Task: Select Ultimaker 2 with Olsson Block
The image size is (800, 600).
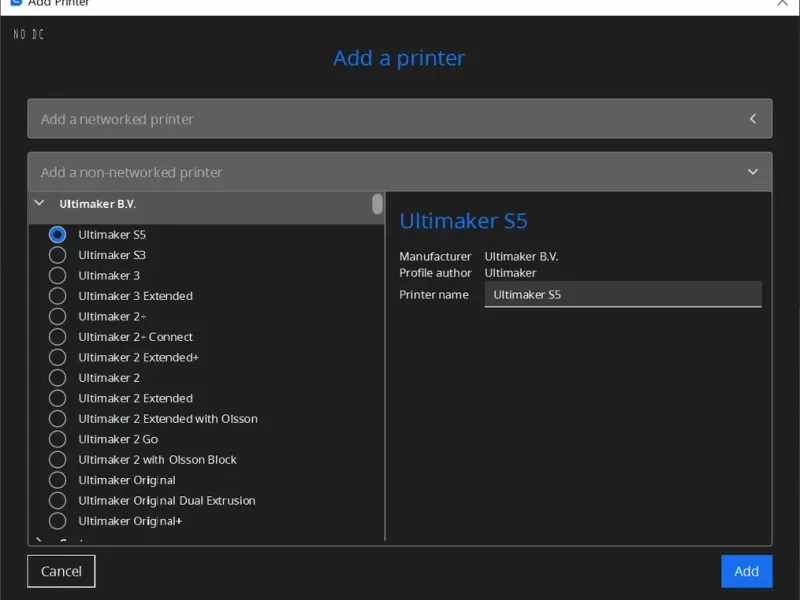Action: point(58,459)
